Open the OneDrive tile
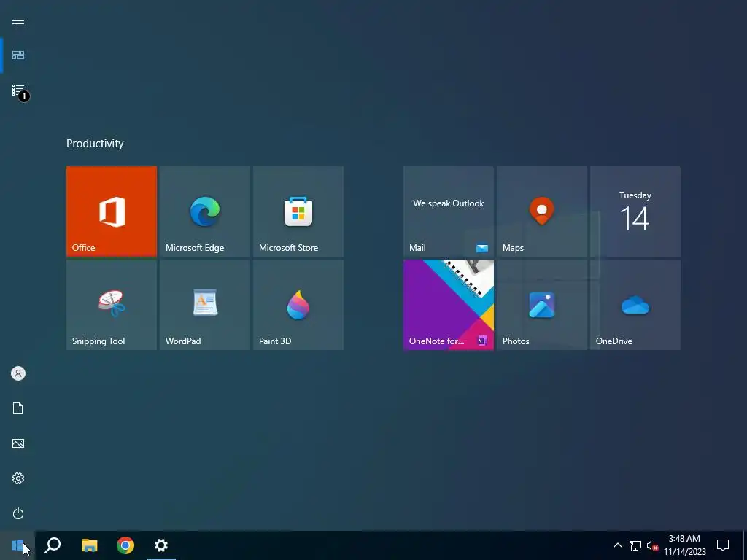Image resolution: width=747 pixels, height=560 pixels. [635, 305]
